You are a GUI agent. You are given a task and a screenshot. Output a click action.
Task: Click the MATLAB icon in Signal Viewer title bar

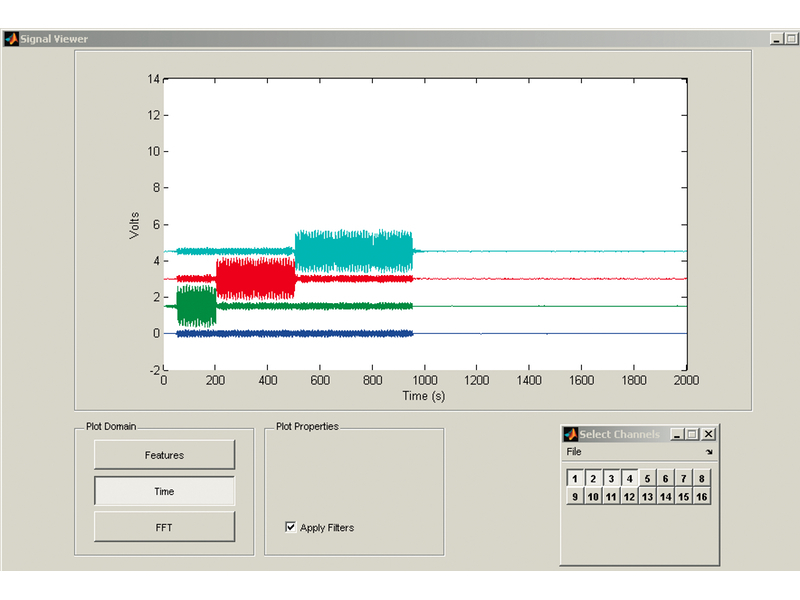(x=11, y=39)
